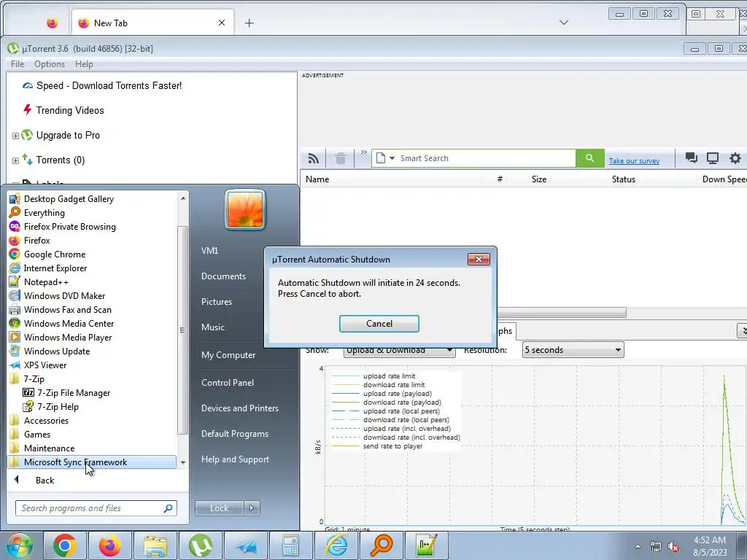This screenshot has height=560, width=747.
Task: Click the Smart Search input field
Action: (486, 158)
